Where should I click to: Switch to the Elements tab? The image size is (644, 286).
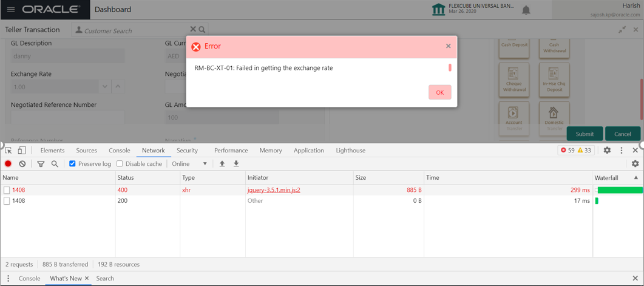point(52,151)
